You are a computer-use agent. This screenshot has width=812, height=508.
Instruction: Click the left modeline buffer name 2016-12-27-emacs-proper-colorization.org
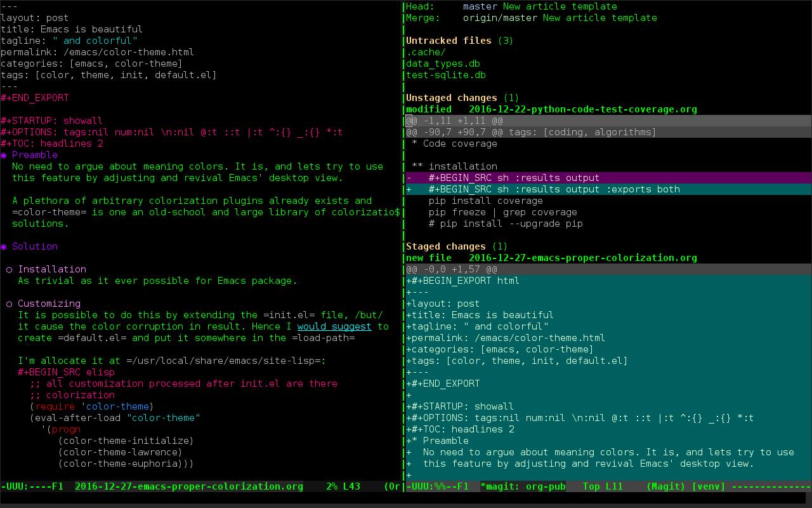(189, 486)
